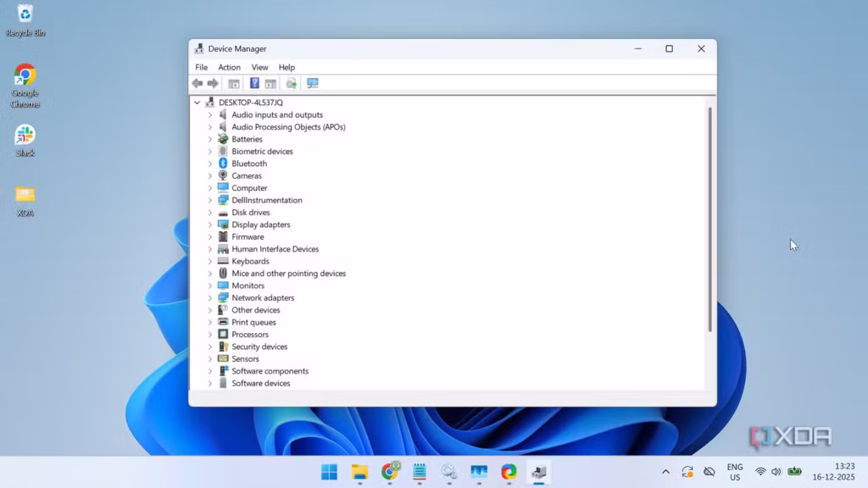The height and width of the screenshot is (488, 868).
Task: Click the blue Help question-mark toolbar icon
Action: (x=254, y=83)
